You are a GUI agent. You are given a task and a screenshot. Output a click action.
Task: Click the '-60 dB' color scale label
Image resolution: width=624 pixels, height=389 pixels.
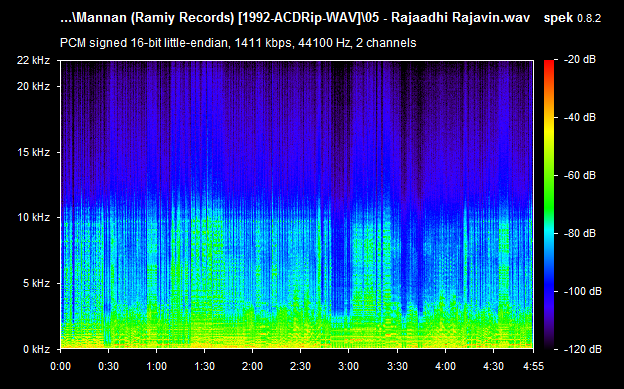coord(580,175)
